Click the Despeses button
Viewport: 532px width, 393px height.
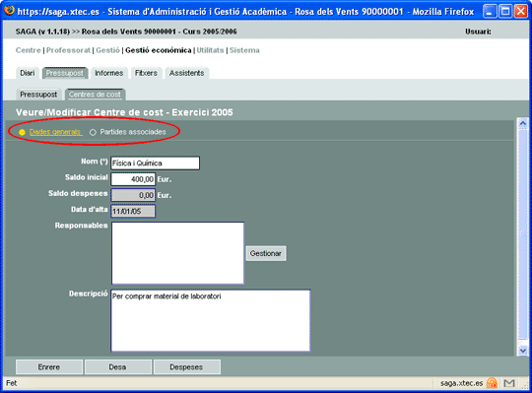tap(186, 366)
